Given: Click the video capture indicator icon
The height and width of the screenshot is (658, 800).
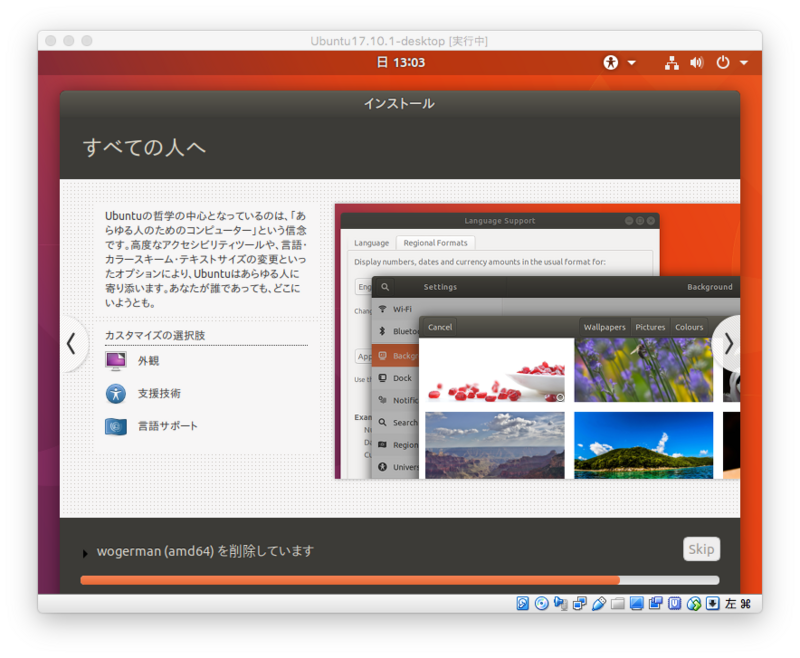Looking at the screenshot, I should tap(656, 603).
